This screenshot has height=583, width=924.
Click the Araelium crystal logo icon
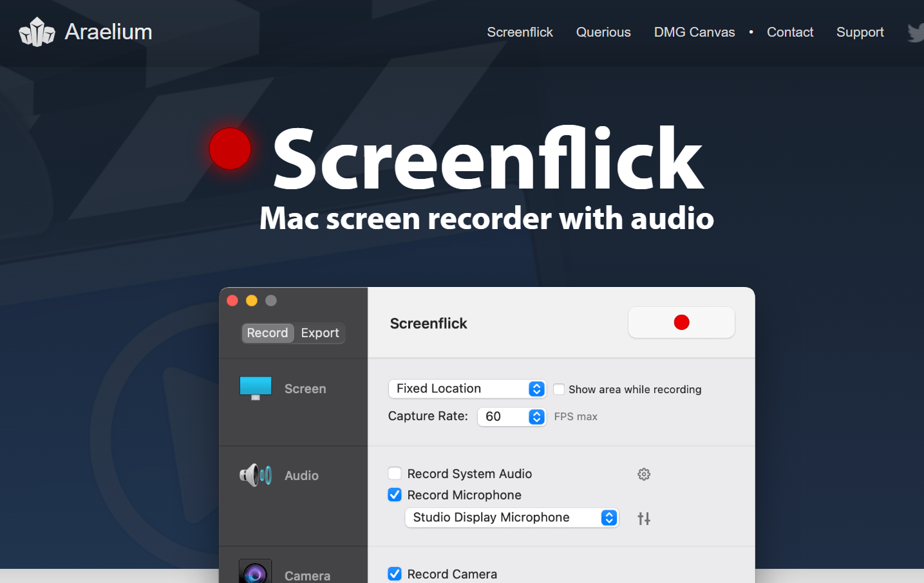point(37,32)
